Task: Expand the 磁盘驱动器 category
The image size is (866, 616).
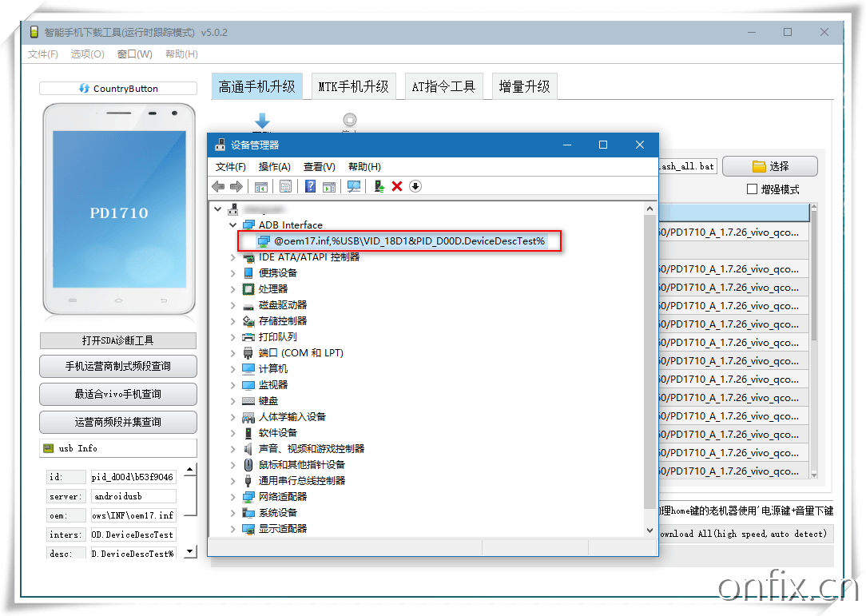Action: (x=233, y=305)
